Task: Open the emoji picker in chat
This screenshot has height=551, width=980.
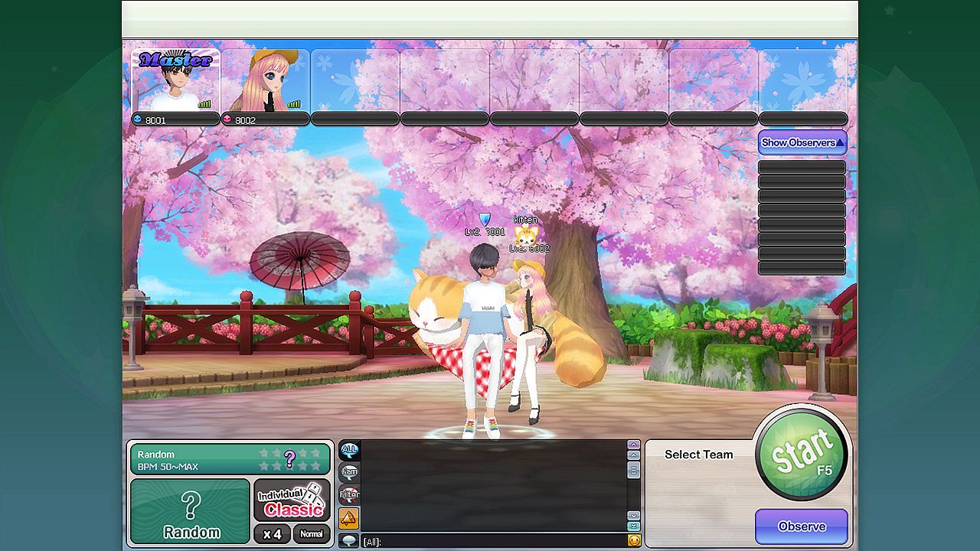Action: point(634,540)
